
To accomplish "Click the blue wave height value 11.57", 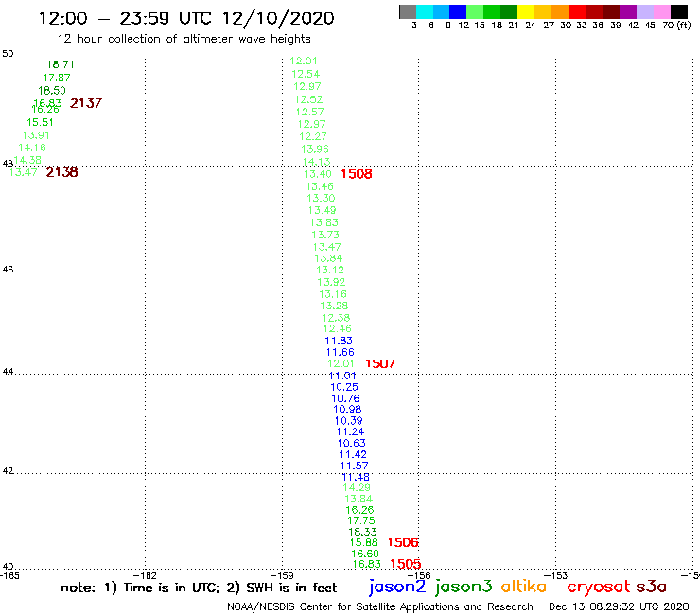I will click(x=355, y=466).
